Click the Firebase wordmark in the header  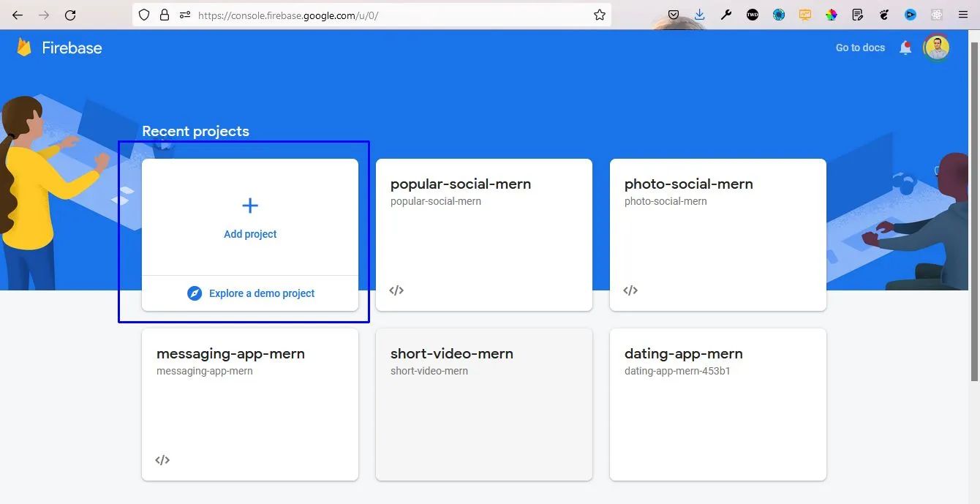click(x=72, y=48)
